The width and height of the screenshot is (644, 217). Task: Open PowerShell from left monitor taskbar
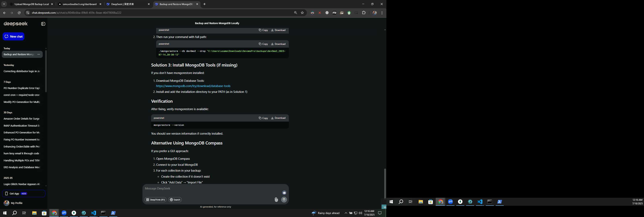[113, 213]
